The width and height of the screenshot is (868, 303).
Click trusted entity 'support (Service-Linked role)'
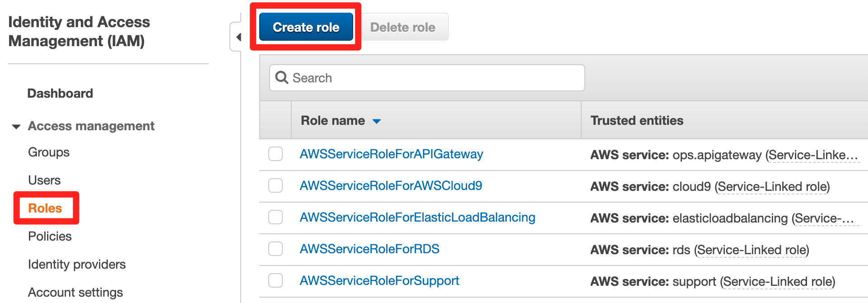click(754, 282)
